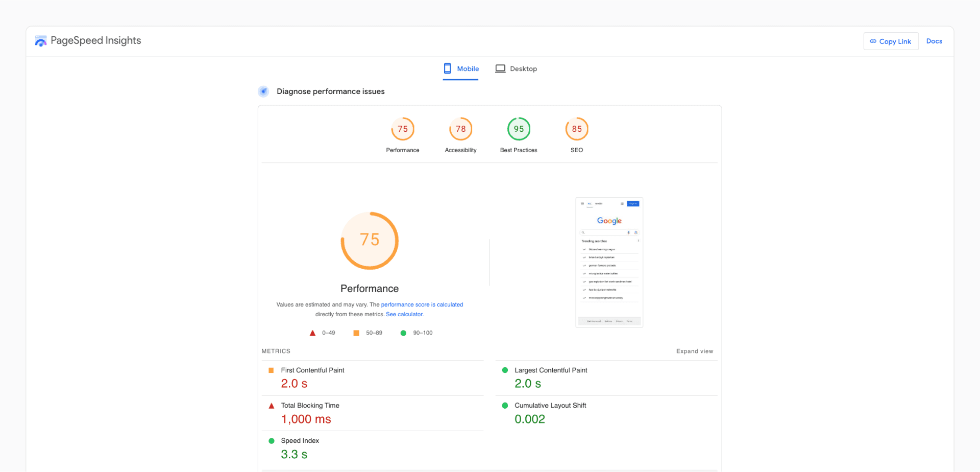
Task: Click the Accessibility score gauge showing 78
Action: tap(460, 129)
